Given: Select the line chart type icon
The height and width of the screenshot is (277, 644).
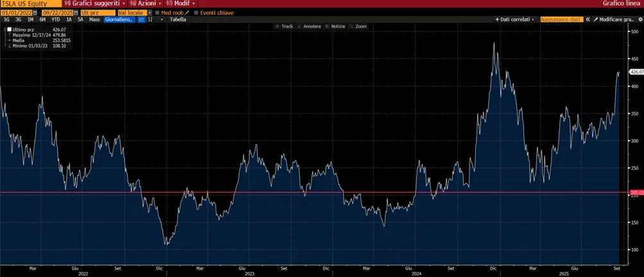Looking at the screenshot, I should tap(142, 19).
